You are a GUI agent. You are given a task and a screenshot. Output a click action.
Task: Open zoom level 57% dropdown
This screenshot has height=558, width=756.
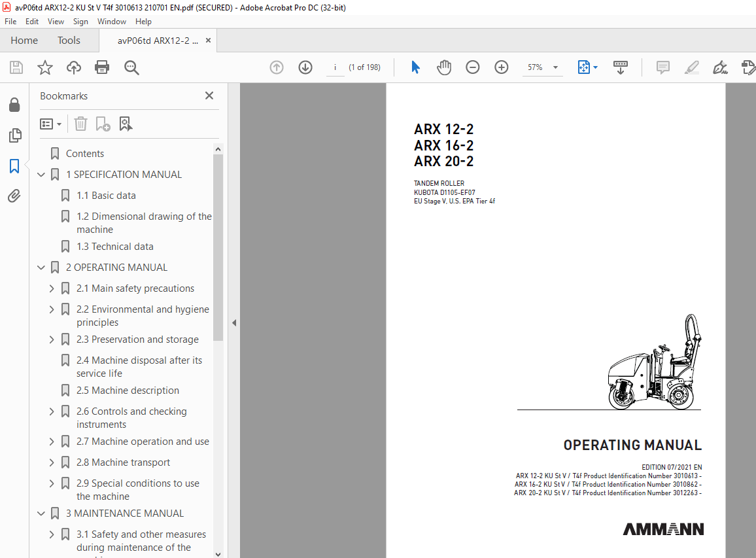click(555, 67)
